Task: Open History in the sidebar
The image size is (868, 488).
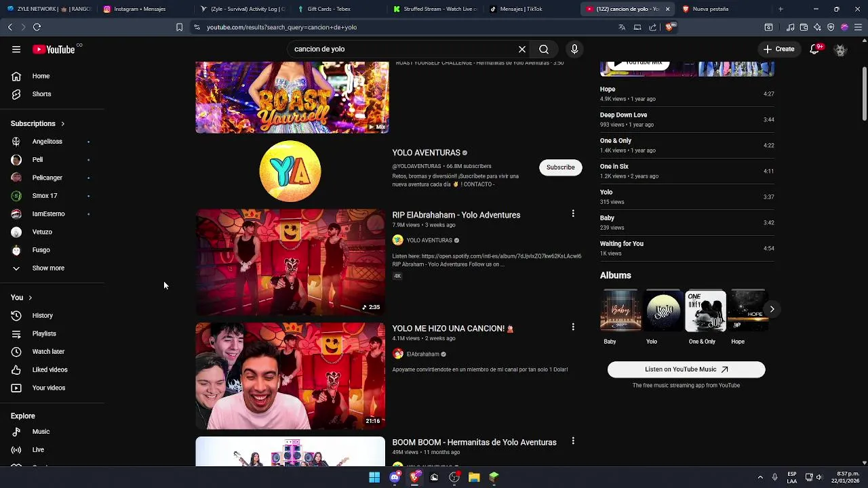Action: click(42, 316)
